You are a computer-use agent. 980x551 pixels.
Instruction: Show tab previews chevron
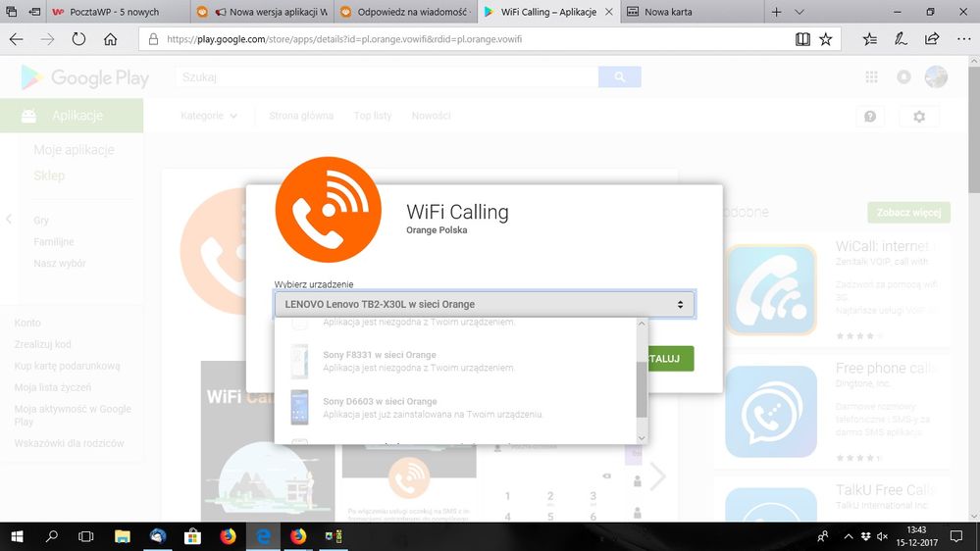(799, 12)
